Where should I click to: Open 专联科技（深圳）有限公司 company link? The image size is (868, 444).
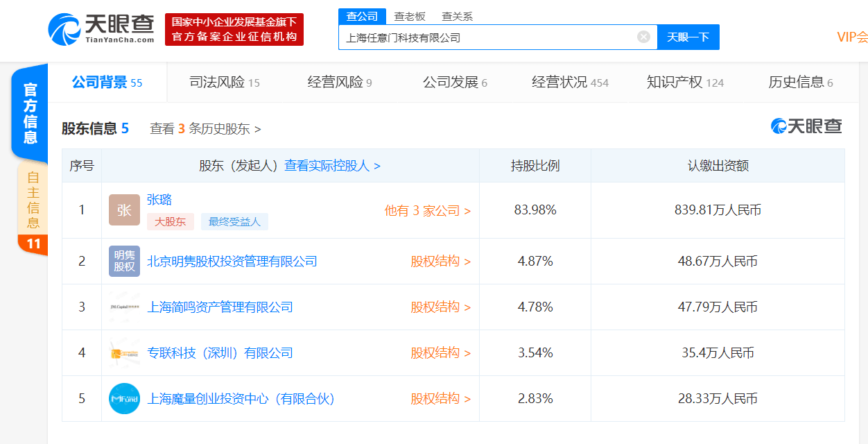[x=220, y=353]
